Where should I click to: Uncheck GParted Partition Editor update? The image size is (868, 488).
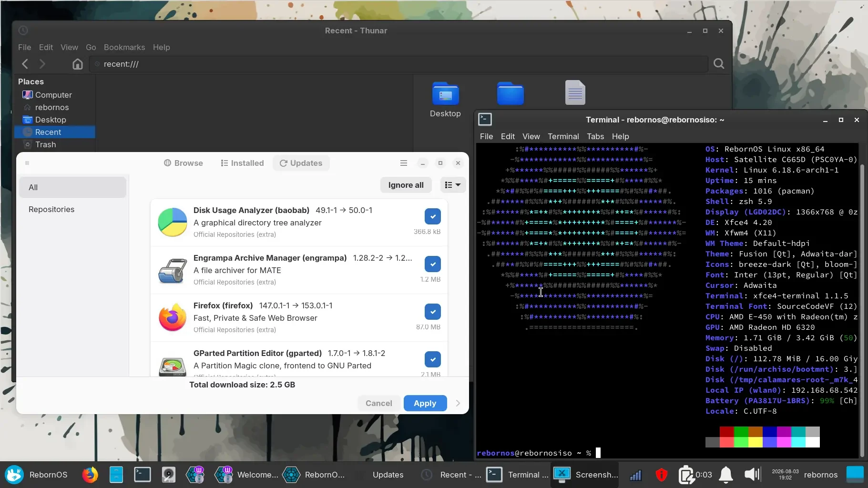432,359
